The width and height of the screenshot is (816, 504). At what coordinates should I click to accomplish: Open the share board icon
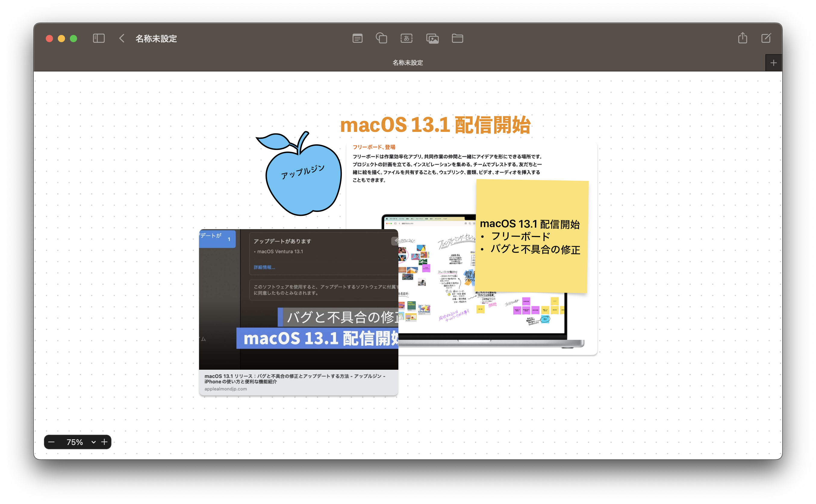(743, 38)
